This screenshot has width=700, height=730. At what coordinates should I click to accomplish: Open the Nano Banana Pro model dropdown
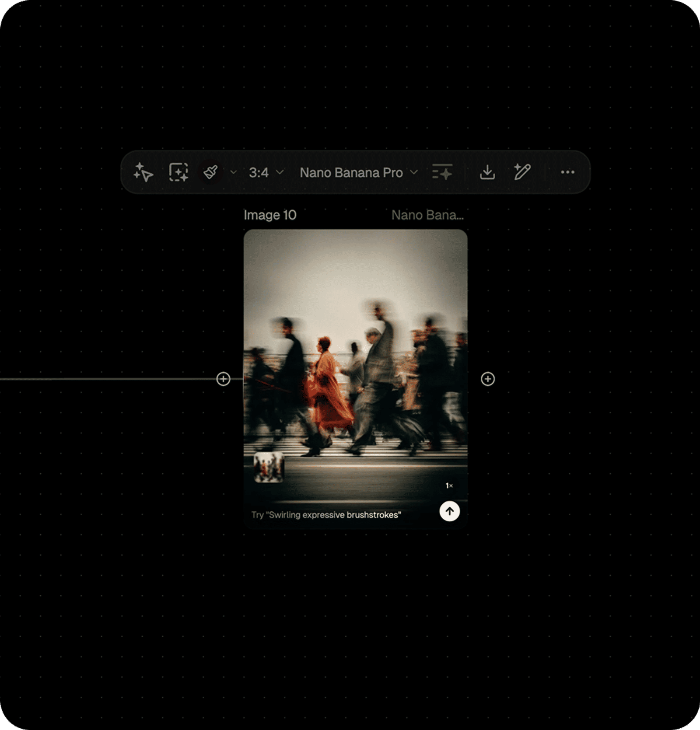[x=359, y=172]
